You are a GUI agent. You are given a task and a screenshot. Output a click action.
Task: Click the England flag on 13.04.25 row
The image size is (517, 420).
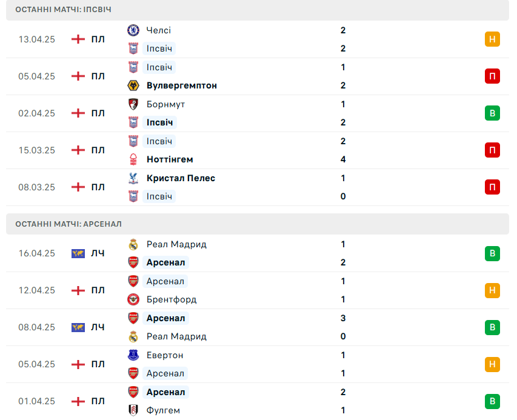tap(78, 39)
